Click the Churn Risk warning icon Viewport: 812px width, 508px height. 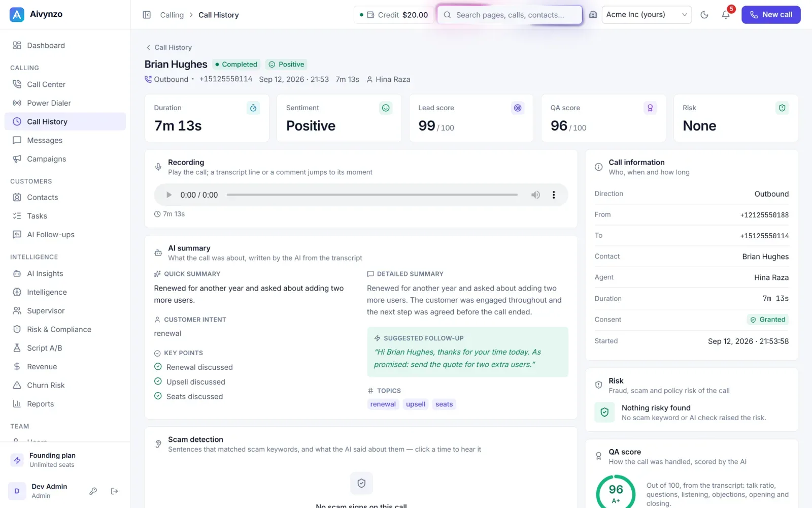pyautogui.click(x=17, y=385)
